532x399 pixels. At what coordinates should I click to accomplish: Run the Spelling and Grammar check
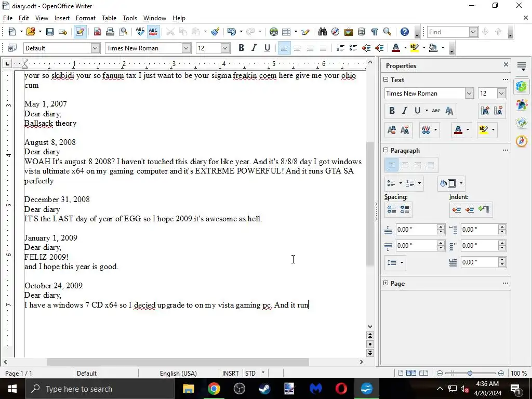point(140,32)
